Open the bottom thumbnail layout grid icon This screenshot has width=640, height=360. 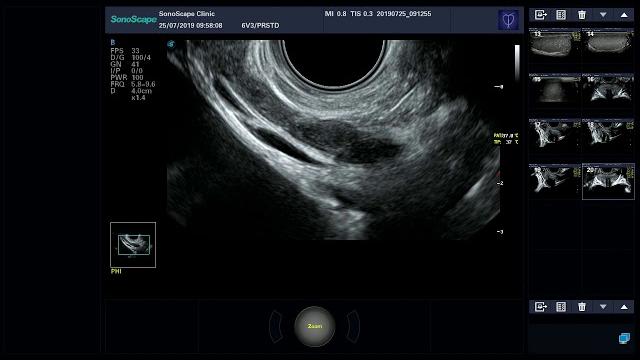point(561,307)
